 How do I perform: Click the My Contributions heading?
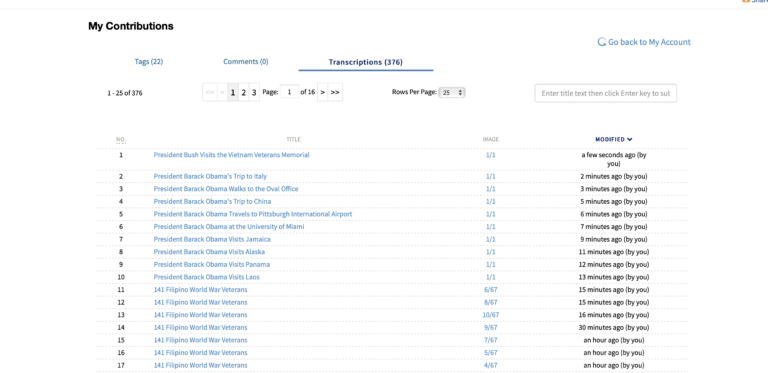(131, 26)
